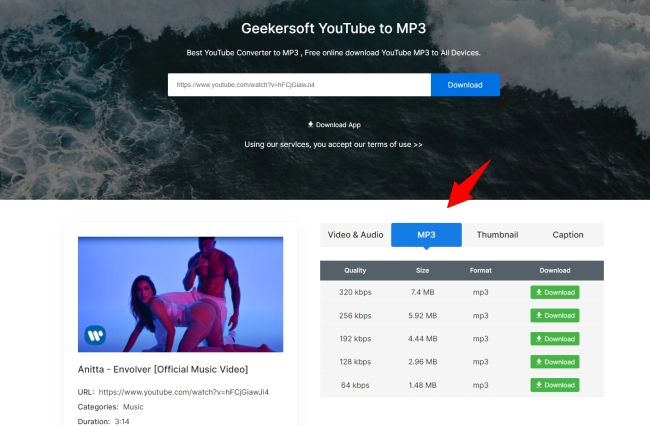Select the MP3 tab
The image size is (650, 426).
426,235
